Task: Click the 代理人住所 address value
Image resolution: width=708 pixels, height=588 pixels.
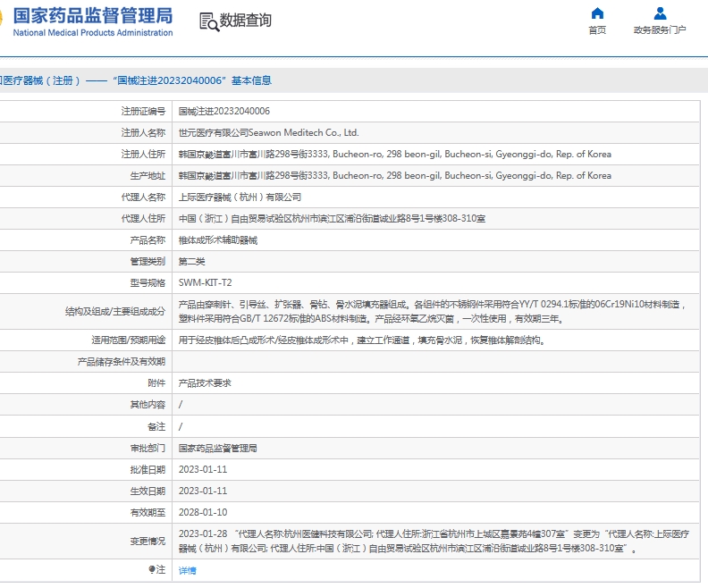Action: coord(332,218)
